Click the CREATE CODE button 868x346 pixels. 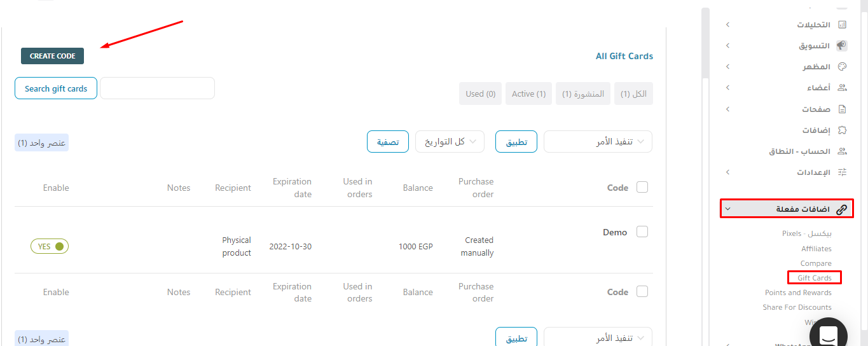coord(52,56)
